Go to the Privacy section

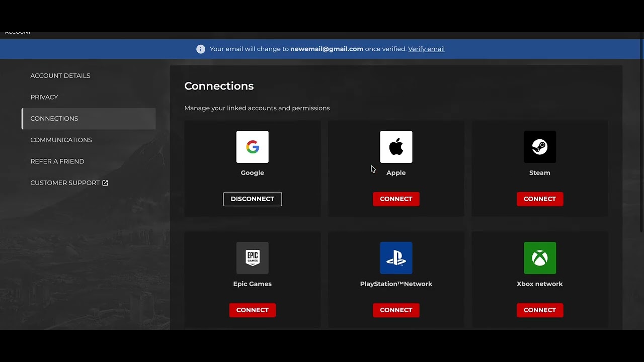tap(44, 97)
